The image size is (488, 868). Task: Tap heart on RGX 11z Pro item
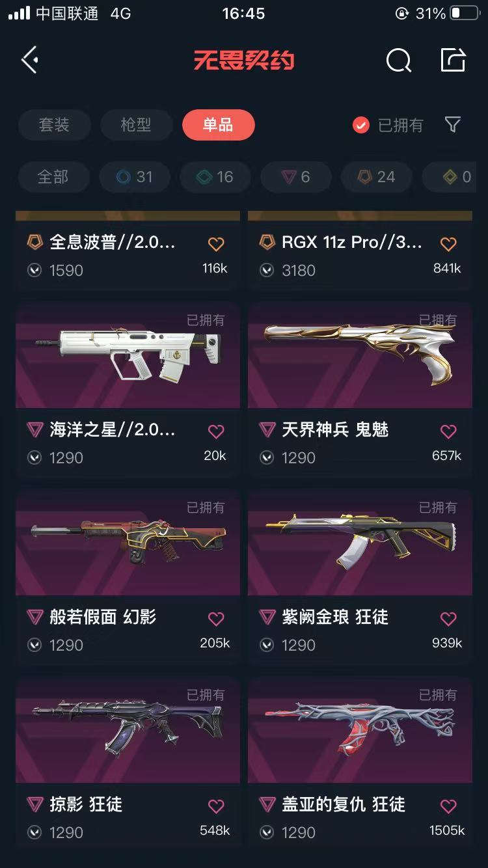448,244
